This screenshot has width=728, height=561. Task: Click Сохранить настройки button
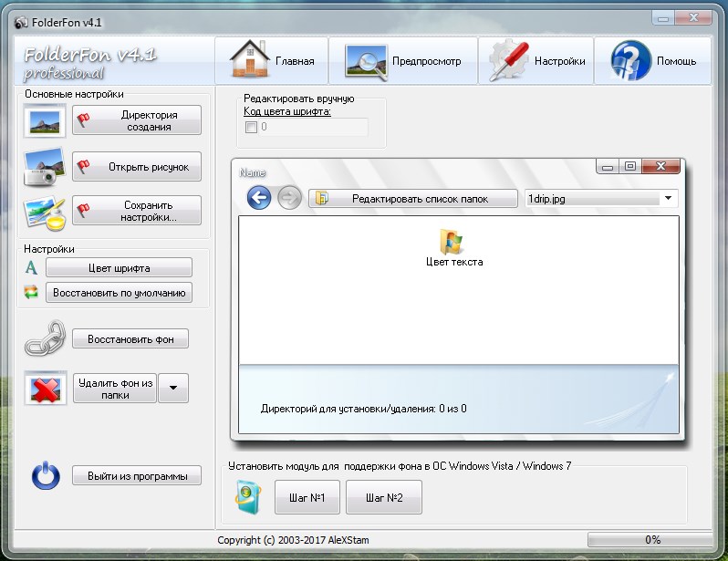coord(137,211)
